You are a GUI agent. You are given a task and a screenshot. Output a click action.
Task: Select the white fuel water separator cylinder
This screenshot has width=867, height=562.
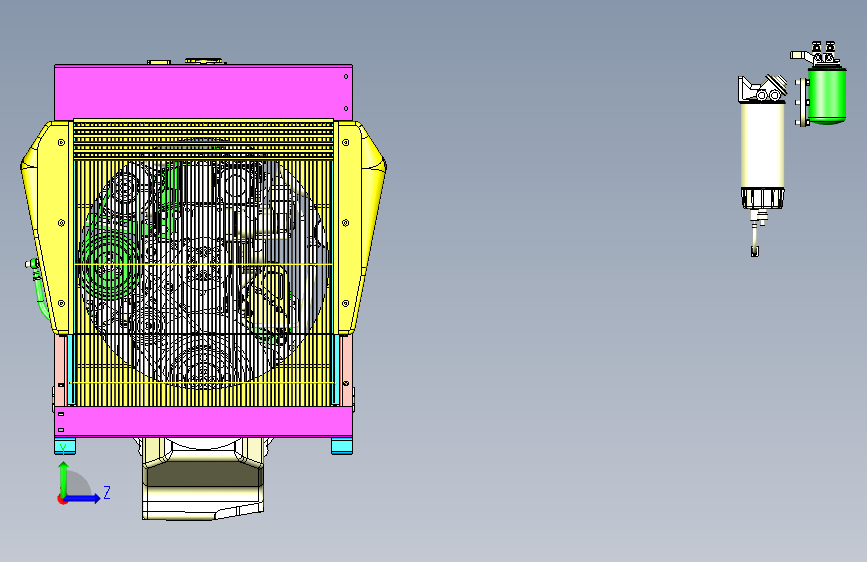762,145
